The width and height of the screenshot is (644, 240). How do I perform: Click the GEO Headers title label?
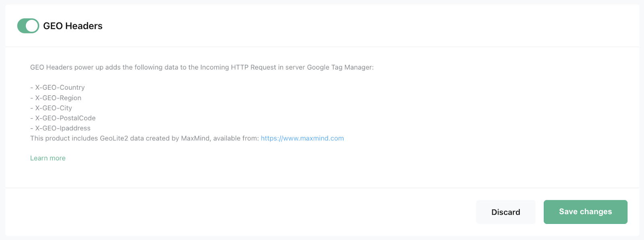coord(73,26)
